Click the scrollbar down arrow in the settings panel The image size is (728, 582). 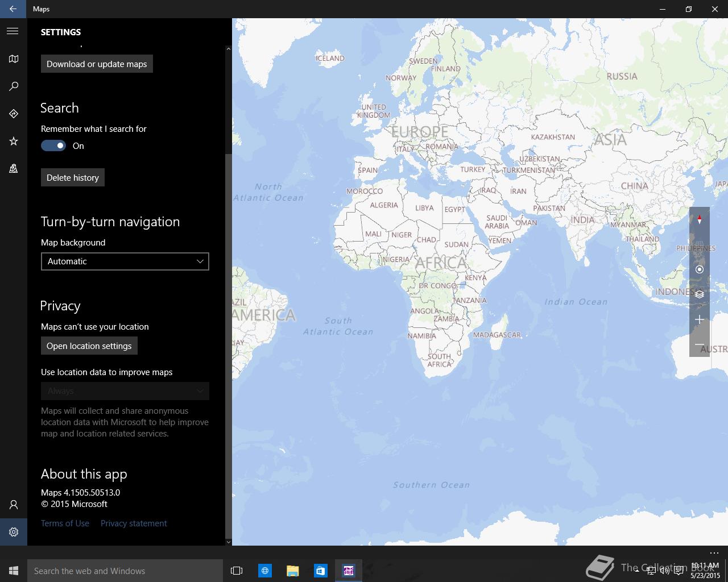point(229,542)
